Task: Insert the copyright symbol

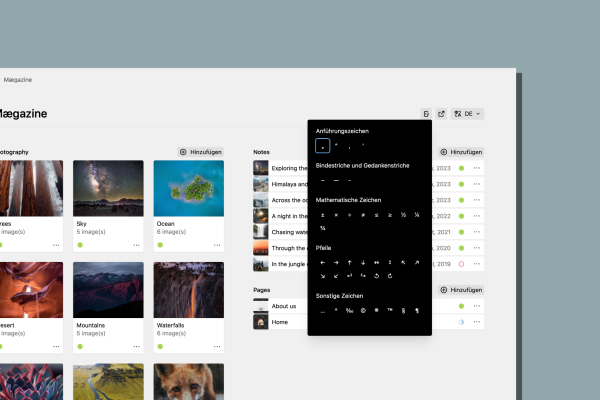Action: tap(363, 311)
